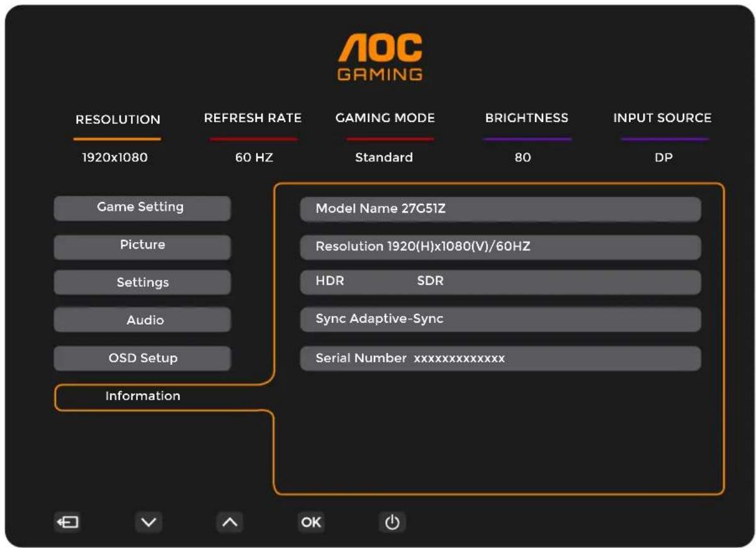Click the RESOLUTION header label
The width and height of the screenshot is (756, 548).
(118, 120)
